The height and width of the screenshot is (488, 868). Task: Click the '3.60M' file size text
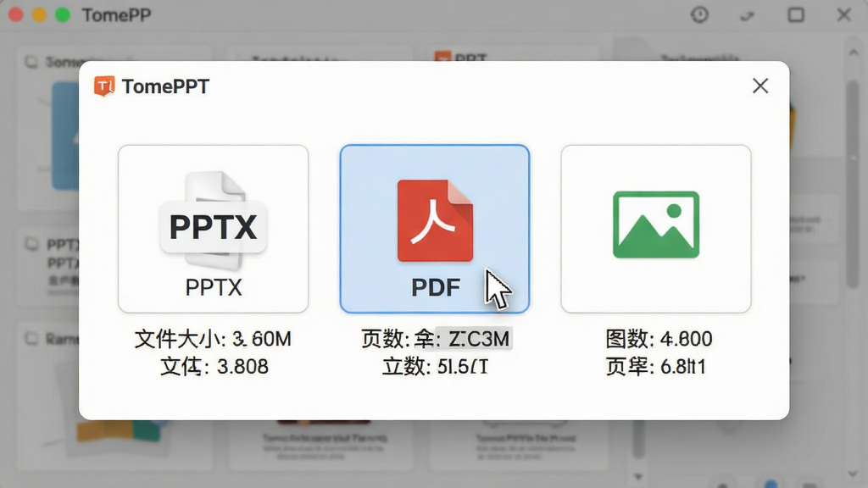[x=262, y=339]
